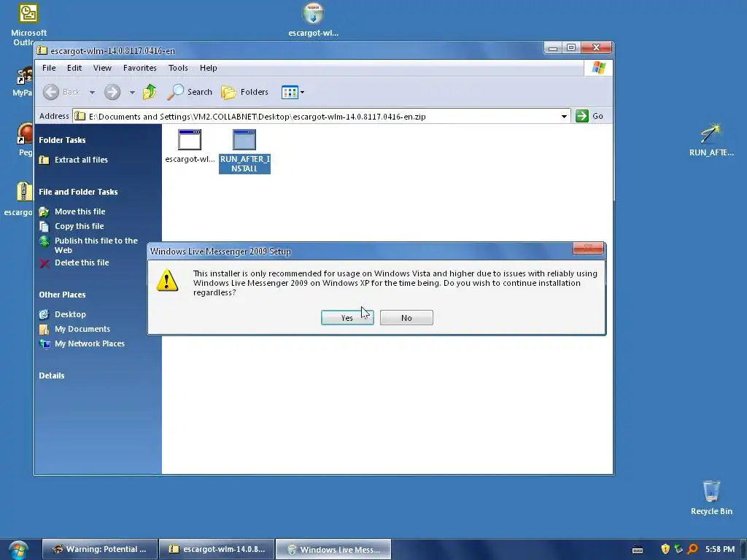This screenshot has width=747, height=560.
Task: Expand the Forward history dropdown arrow
Action: (x=132, y=93)
